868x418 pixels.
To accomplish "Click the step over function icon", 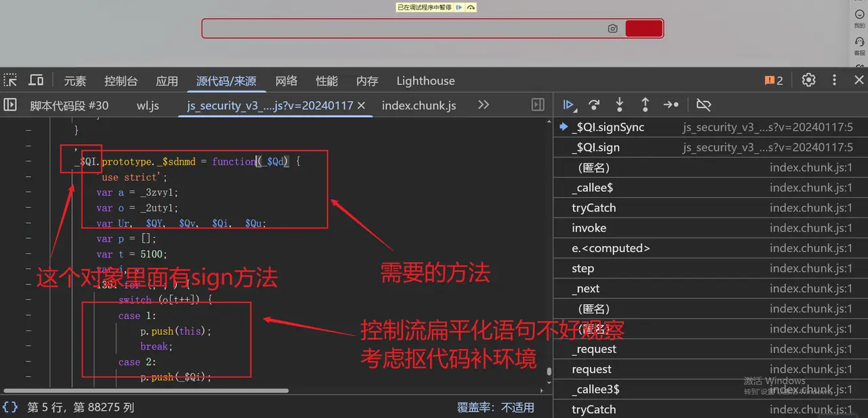I will point(594,105).
